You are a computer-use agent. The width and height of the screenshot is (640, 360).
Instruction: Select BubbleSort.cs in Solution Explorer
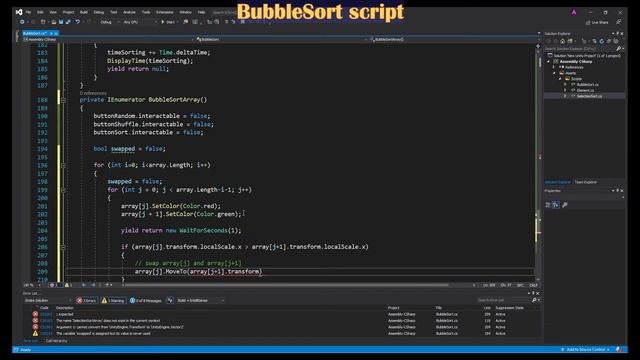[587, 84]
